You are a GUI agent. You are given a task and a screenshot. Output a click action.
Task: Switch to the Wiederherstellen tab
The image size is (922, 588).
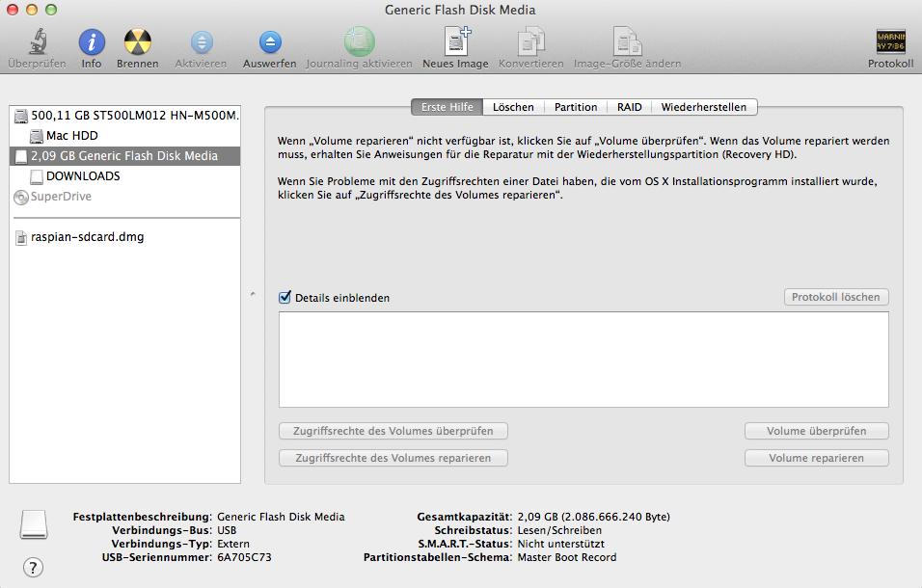pyautogui.click(x=704, y=107)
